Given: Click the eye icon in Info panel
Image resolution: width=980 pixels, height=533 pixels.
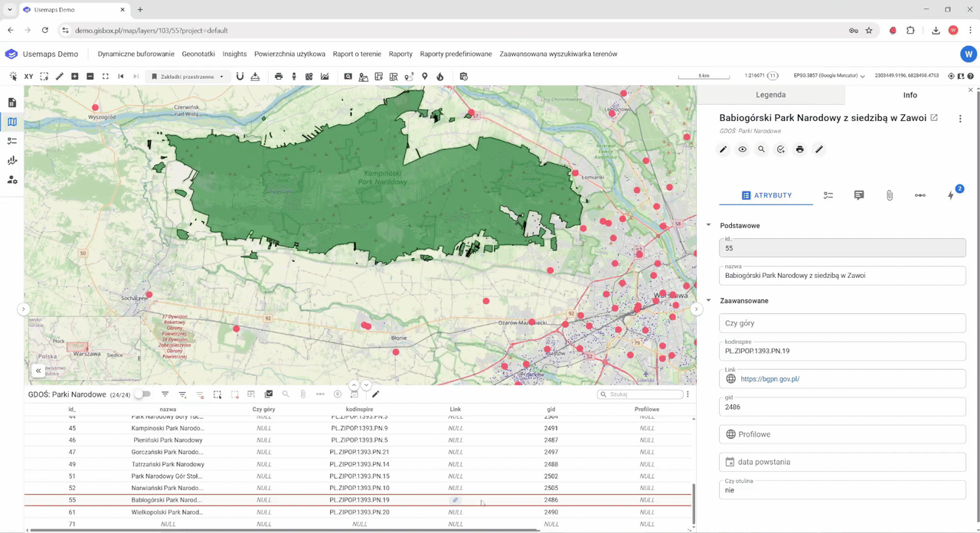Looking at the screenshot, I should click(x=742, y=149).
